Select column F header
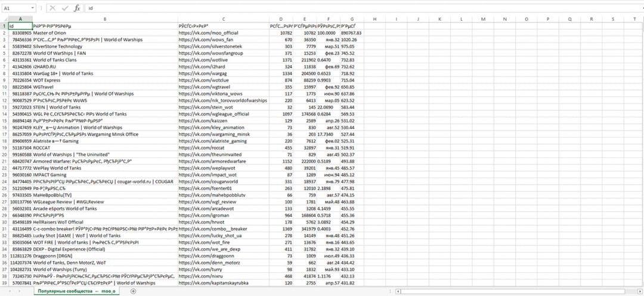 pos(329,19)
